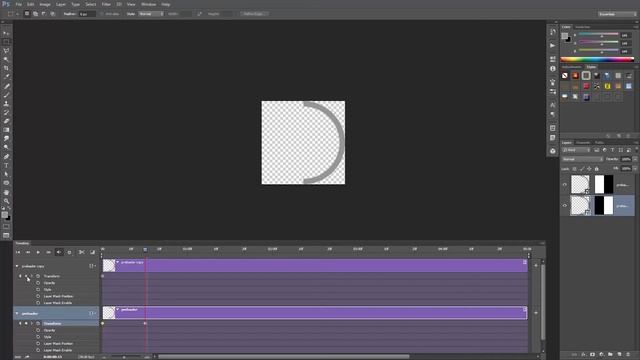This screenshot has width=640, height=360.
Task: Open the History panel icon in the dock
Action: coord(553,32)
